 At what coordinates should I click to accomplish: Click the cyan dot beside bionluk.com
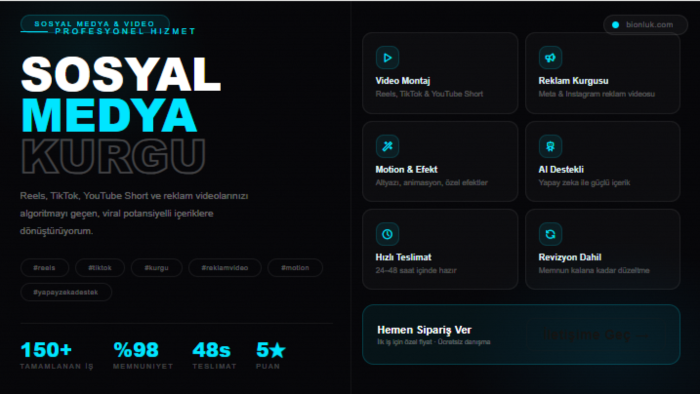615,25
